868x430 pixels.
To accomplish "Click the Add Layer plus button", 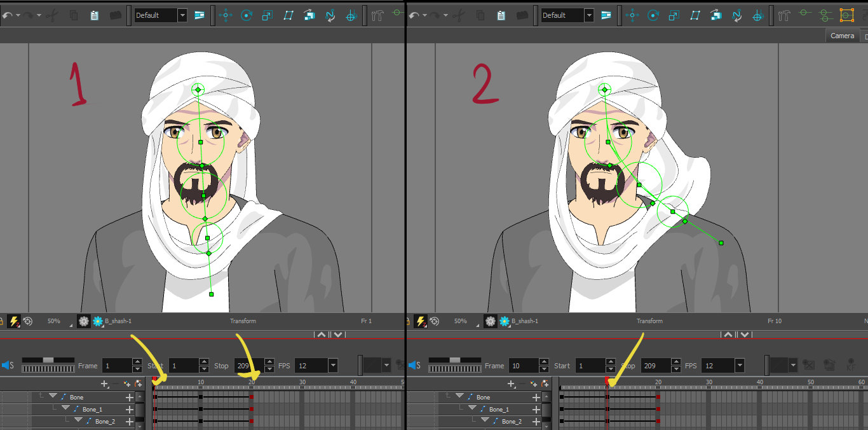I will click(104, 383).
